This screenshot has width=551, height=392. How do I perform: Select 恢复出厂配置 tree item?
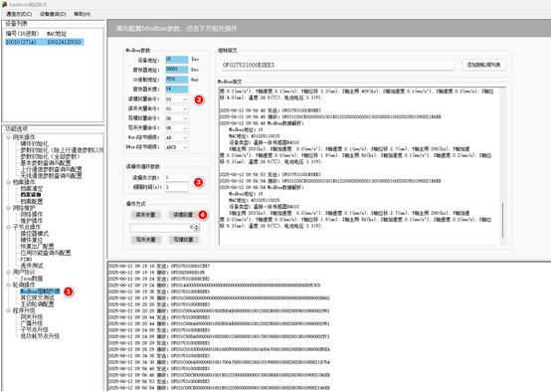click(x=37, y=246)
